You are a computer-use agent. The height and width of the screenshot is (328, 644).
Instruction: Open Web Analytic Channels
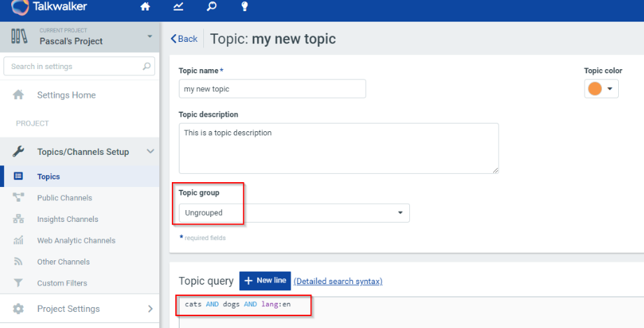[76, 241]
